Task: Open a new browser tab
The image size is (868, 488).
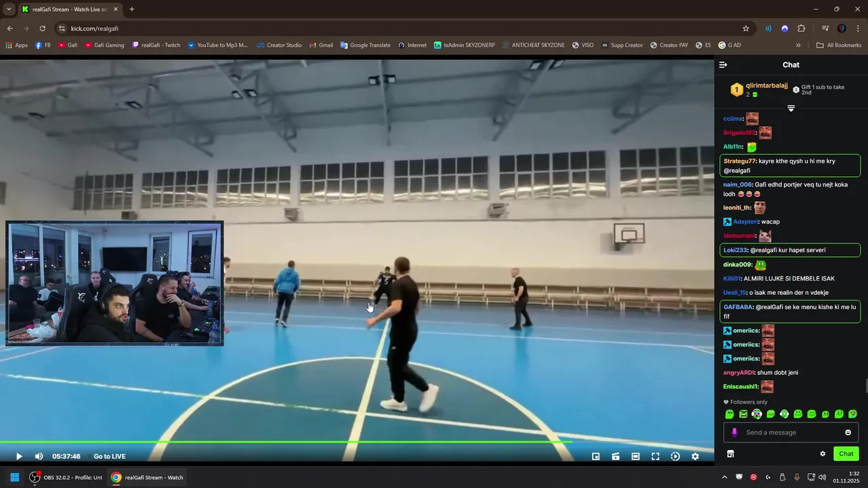Action: 132,9
